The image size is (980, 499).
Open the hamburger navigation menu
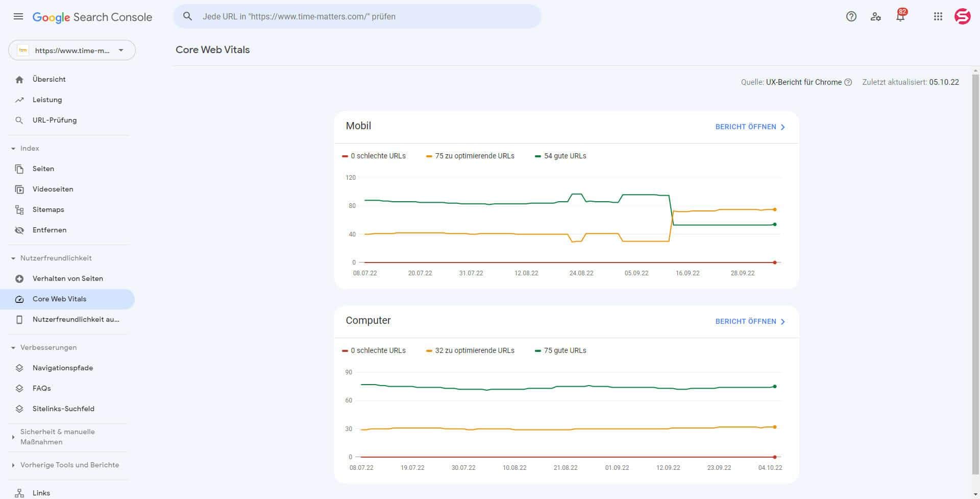coord(18,16)
